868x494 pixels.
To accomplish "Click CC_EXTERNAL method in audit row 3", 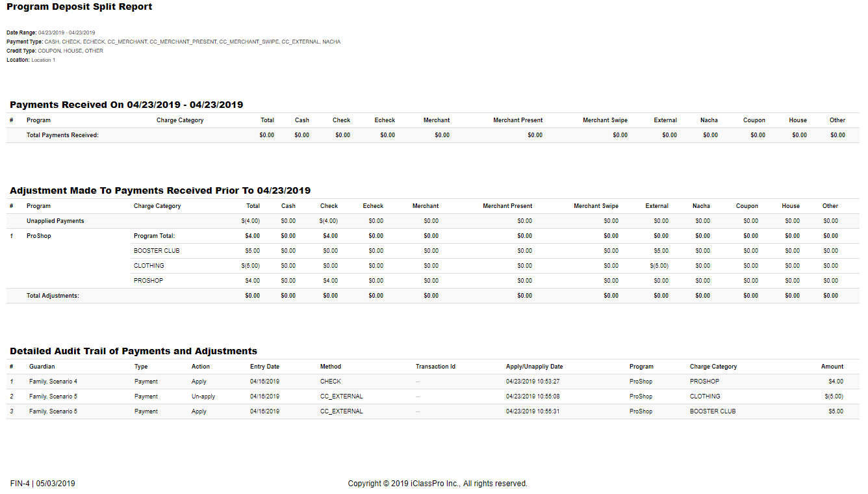I will tap(342, 411).
